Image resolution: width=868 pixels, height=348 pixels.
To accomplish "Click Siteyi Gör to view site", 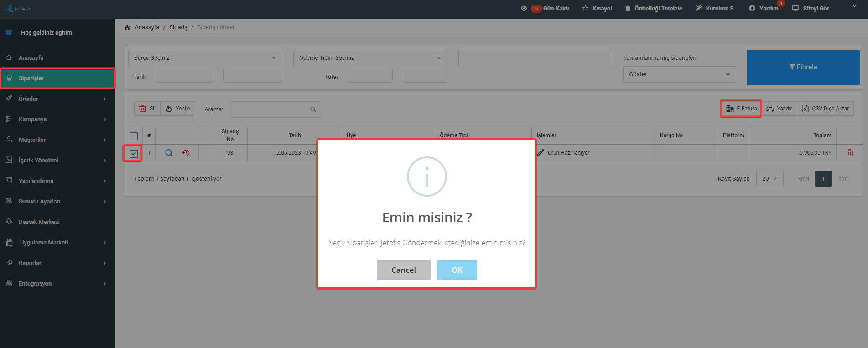I will 811,9.
